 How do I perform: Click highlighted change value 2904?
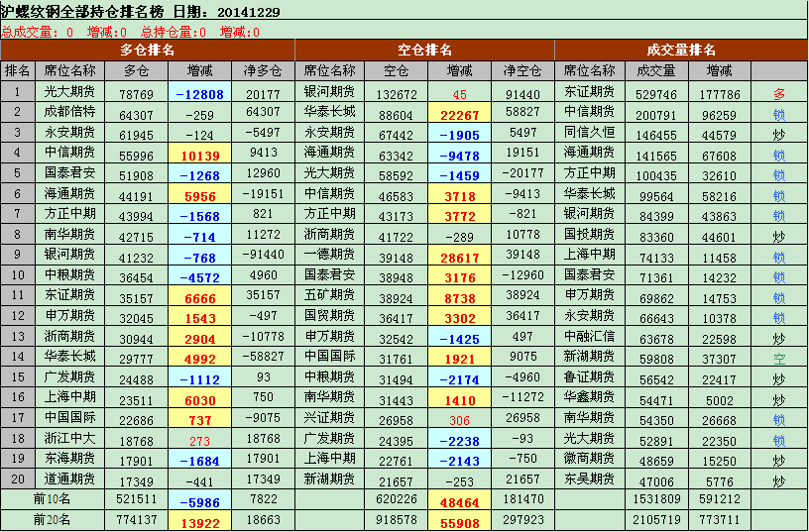click(x=199, y=339)
